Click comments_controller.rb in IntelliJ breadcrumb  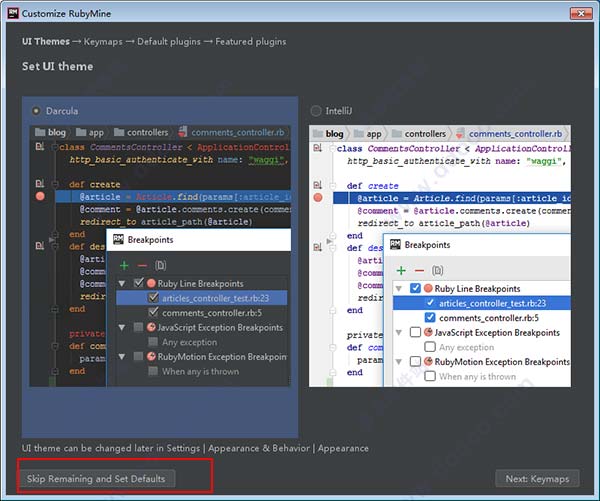coord(515,134)
